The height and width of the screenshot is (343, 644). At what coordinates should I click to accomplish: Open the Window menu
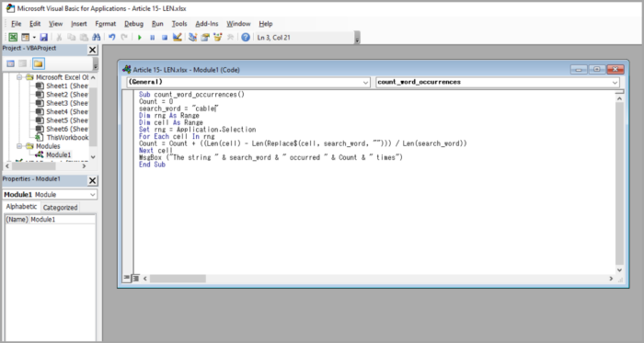click(238, 24)
